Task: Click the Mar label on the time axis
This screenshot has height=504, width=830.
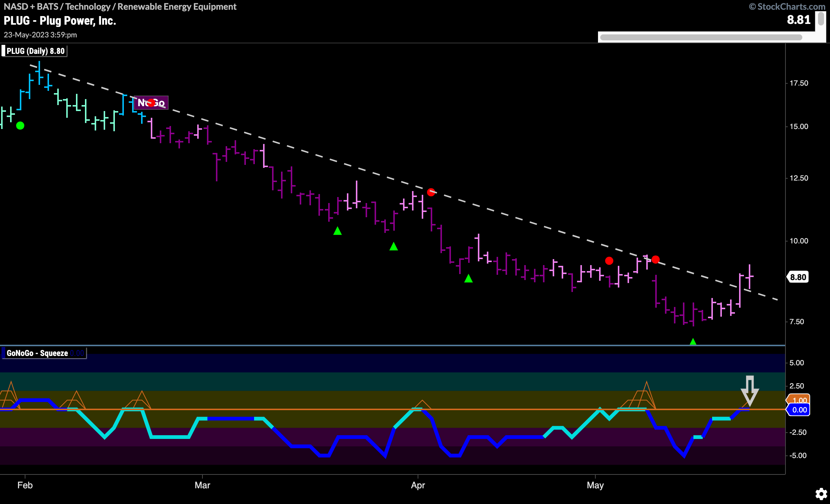Action: click(x=202, y=485)
